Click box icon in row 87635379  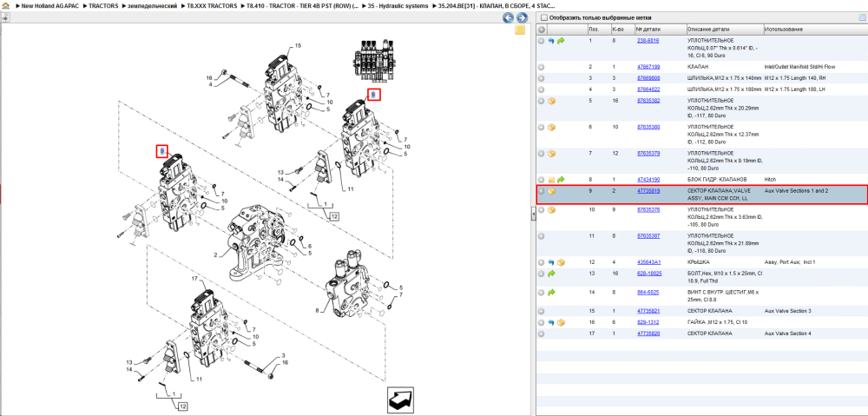click(551, 154)
